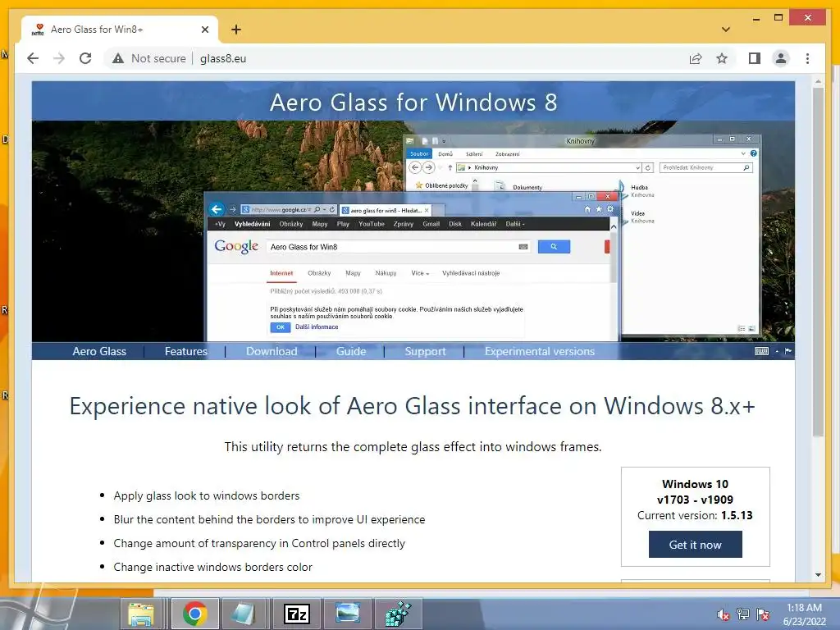Launch 7-Zip from the taskbar

tap(297, 614)
